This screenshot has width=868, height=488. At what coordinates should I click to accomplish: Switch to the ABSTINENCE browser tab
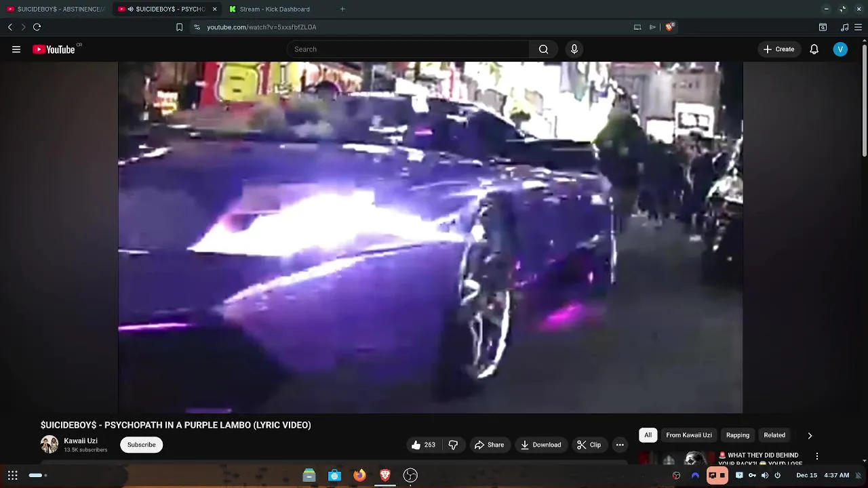56,9
